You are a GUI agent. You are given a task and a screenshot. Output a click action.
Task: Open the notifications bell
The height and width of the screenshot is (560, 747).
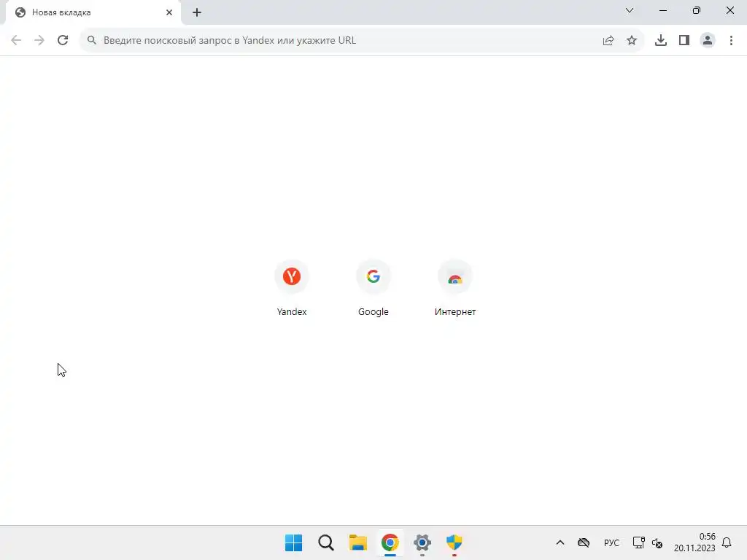tap(727, 542)
